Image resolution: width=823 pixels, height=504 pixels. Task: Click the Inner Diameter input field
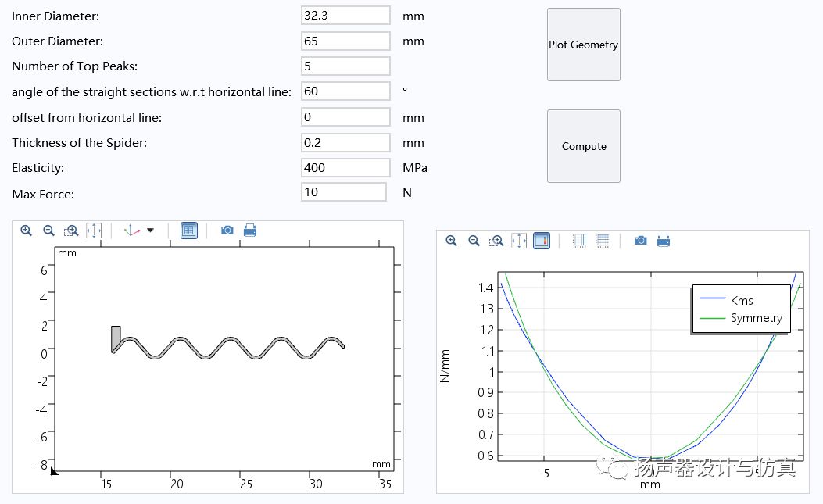(x=345, y=16)
